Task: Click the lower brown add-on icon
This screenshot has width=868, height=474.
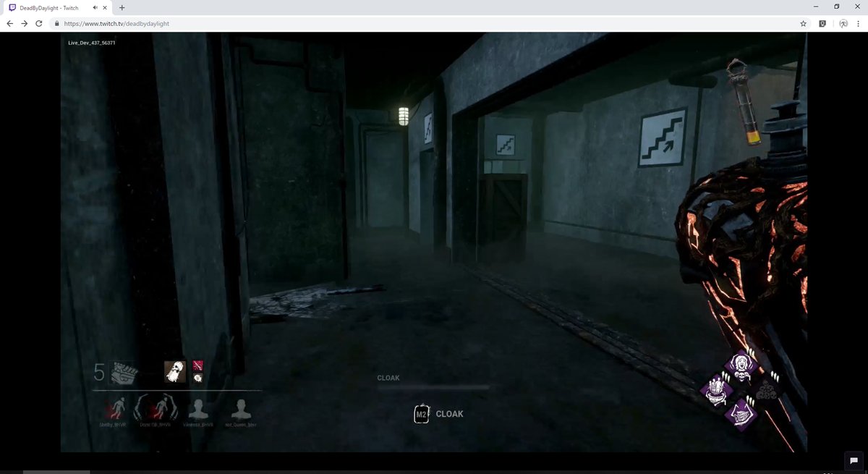Action: pos(197,378)
